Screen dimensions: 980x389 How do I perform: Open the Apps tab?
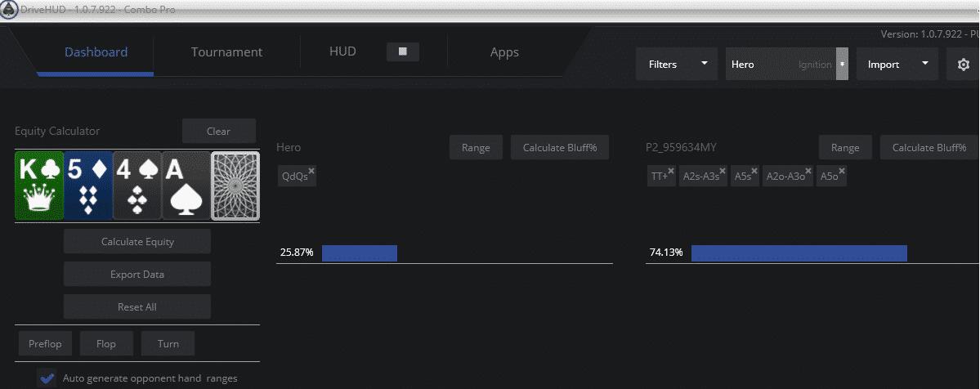[504, 52]
